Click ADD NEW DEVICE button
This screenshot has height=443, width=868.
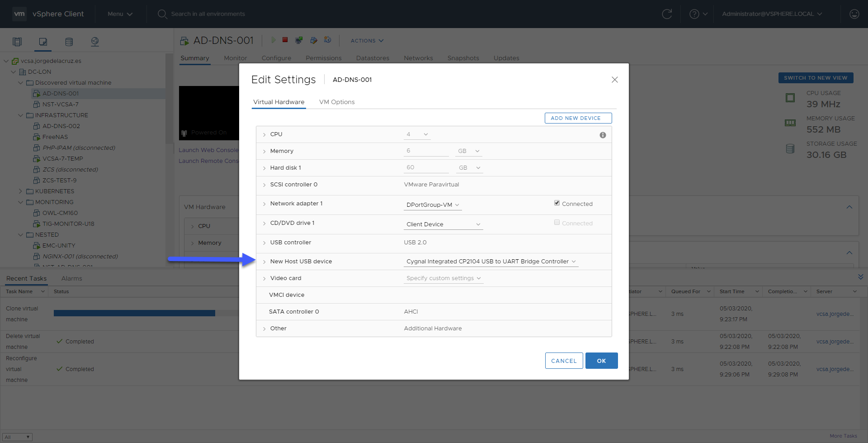click(x=578, y=118)
